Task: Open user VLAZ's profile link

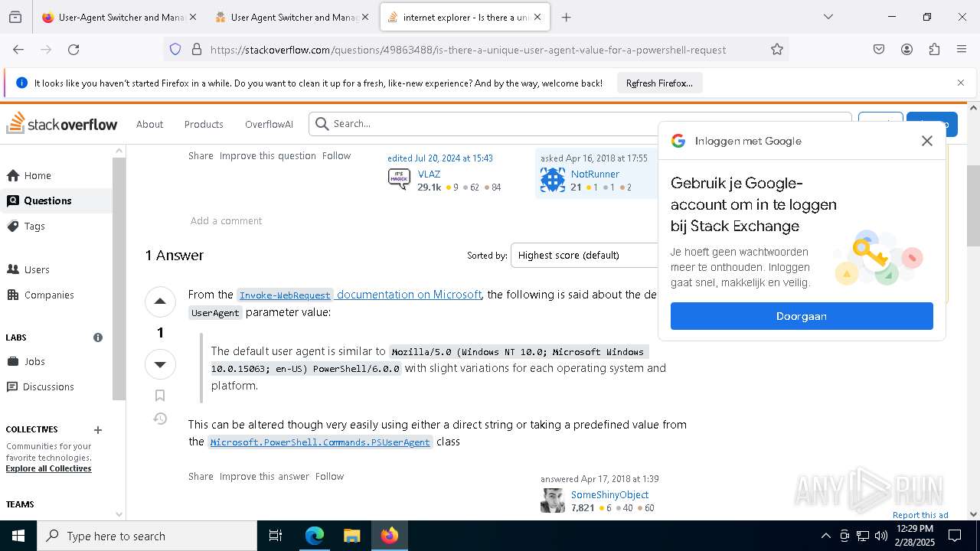Action: 429,174
